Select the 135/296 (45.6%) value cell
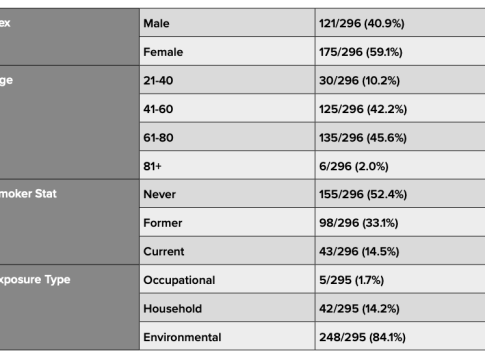485x360 pixels. coord(400,137)
